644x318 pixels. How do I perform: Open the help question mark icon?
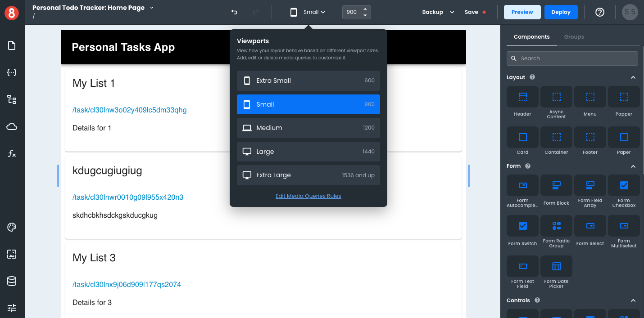(x=599, y=12)
